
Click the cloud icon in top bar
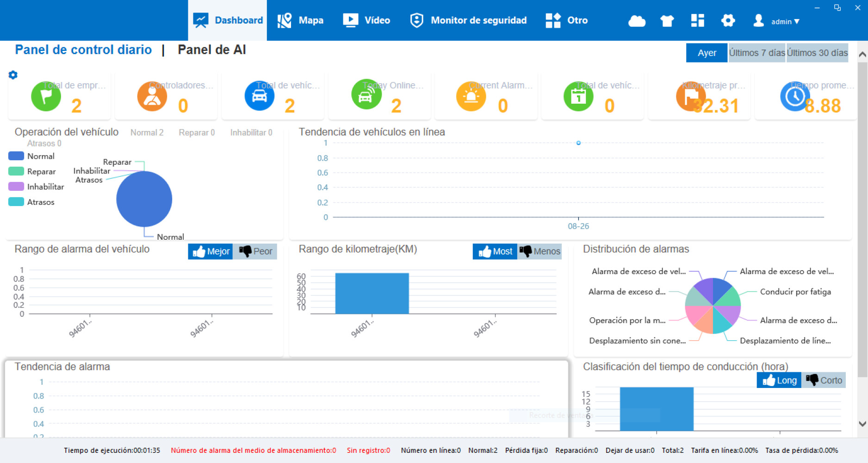[637, 21]
